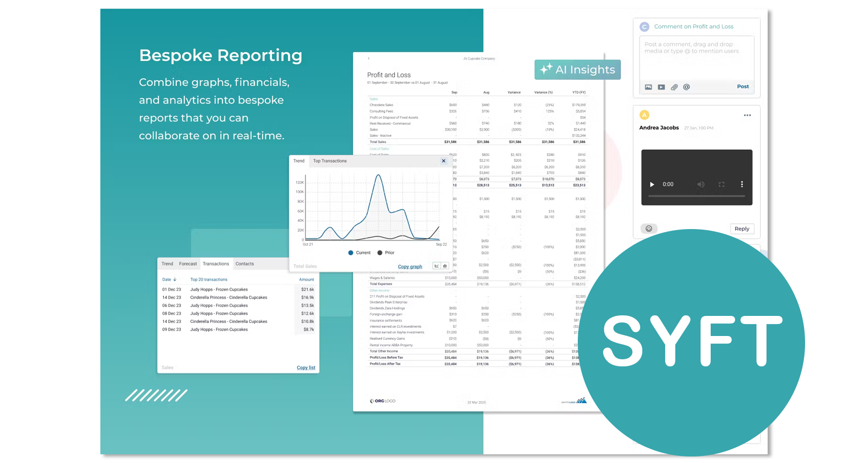Click the Profit/Loss Before Tax row

coord(475,358)
